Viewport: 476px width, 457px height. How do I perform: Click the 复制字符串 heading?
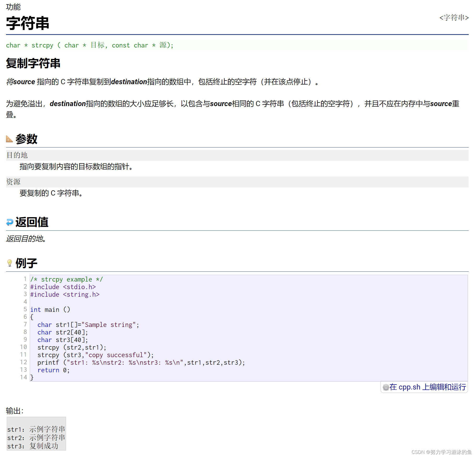pos(33,63)
